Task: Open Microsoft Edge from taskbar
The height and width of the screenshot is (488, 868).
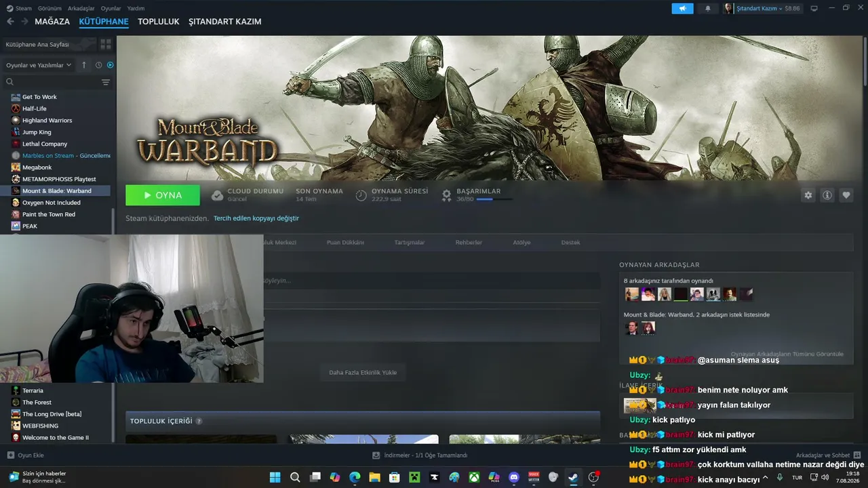Action: tap(355, 477)
